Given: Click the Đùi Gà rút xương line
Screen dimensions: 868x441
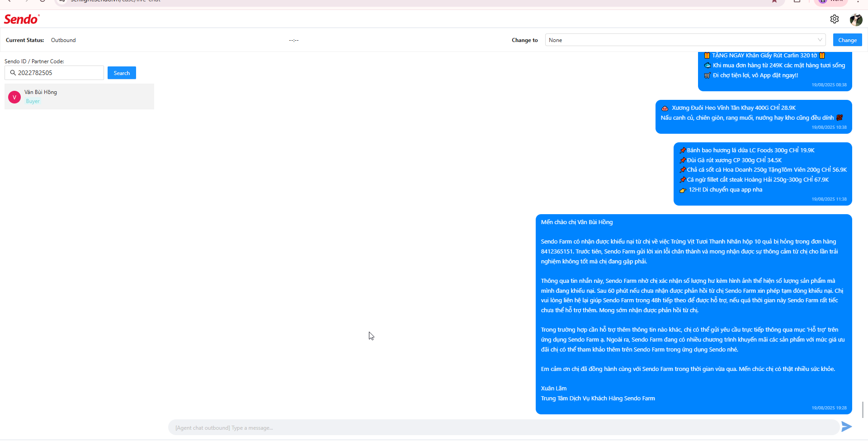Looking at the screenshot, I should 731,160.
